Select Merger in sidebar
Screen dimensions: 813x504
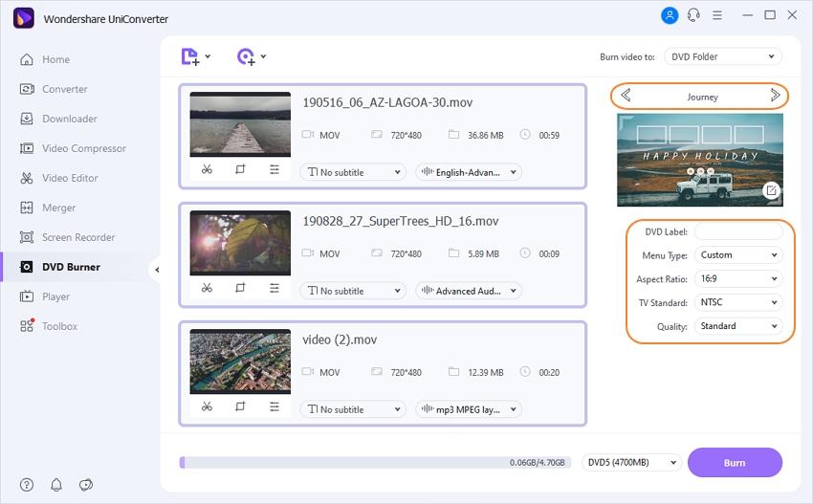tap(58, 208)
